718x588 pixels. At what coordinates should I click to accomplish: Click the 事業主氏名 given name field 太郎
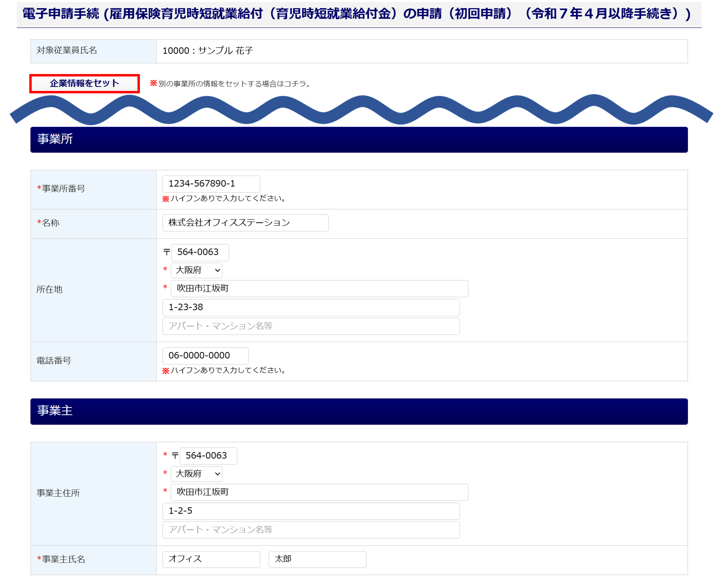[317, 559]
